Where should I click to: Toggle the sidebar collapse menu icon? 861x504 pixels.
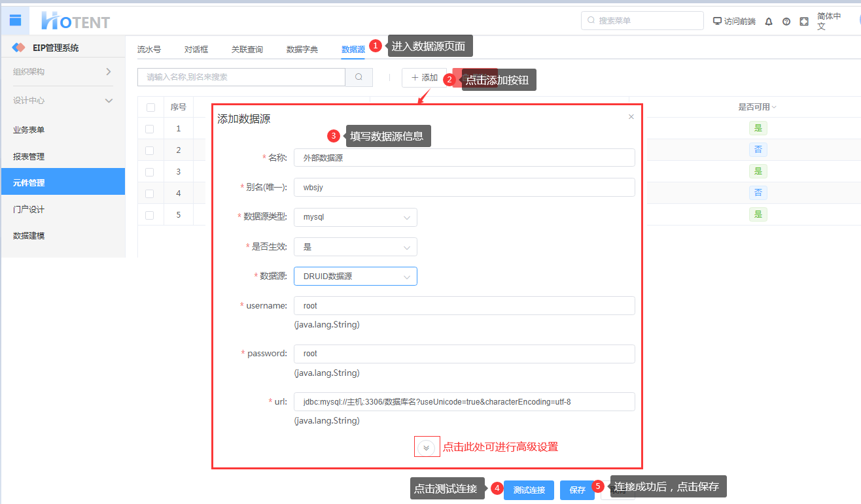click(x=15, y=20)
